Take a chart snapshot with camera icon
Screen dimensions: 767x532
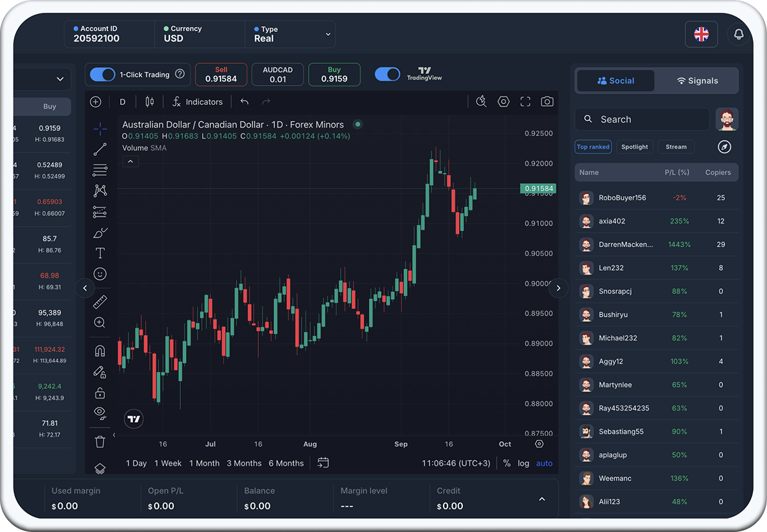(547, 102)
